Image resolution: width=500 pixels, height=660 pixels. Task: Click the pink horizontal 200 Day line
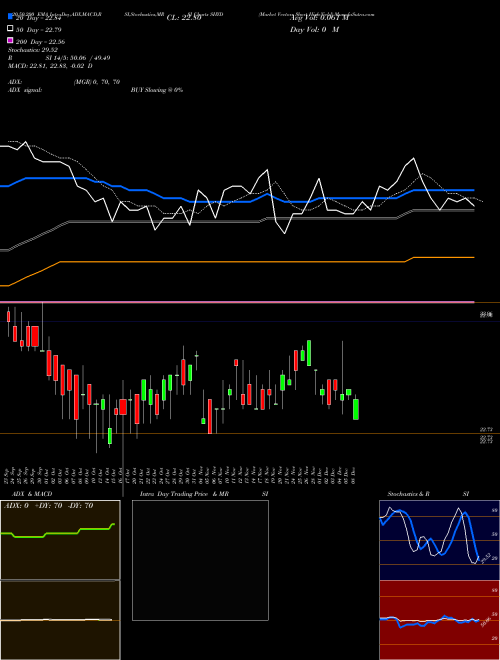(237, 302)
